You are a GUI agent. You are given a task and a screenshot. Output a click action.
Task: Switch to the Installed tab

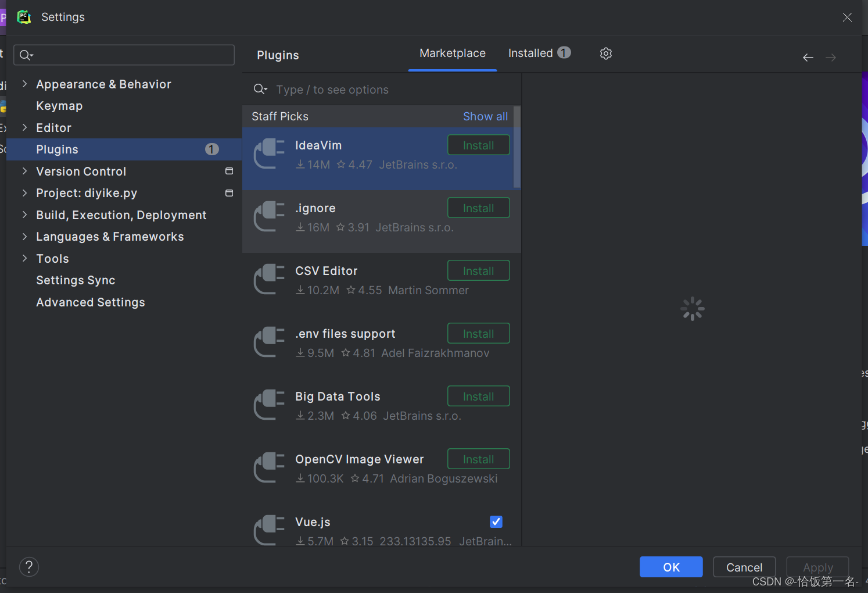[539, 53]
